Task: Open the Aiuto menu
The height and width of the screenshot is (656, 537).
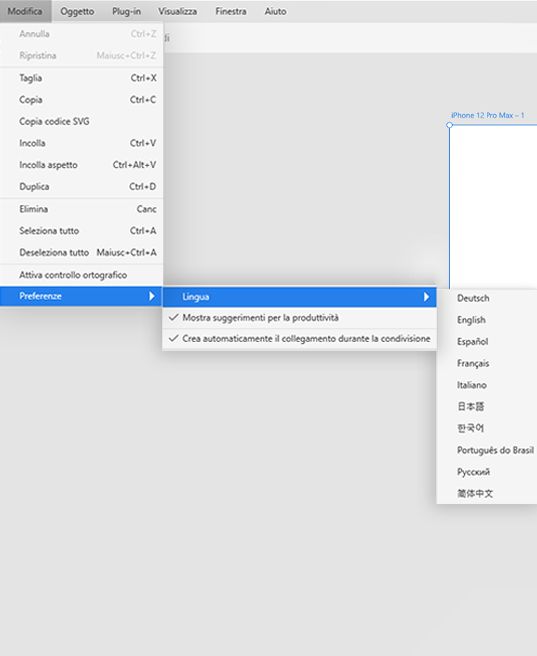Action: coord(275,11)
